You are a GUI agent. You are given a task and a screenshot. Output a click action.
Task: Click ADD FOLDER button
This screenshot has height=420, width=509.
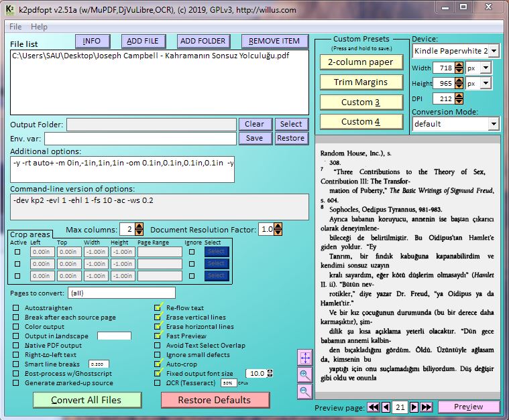pos(203,41)
